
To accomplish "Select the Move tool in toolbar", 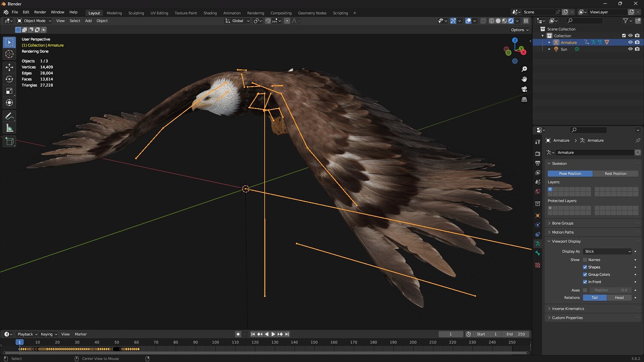I will tap(9, 67).
